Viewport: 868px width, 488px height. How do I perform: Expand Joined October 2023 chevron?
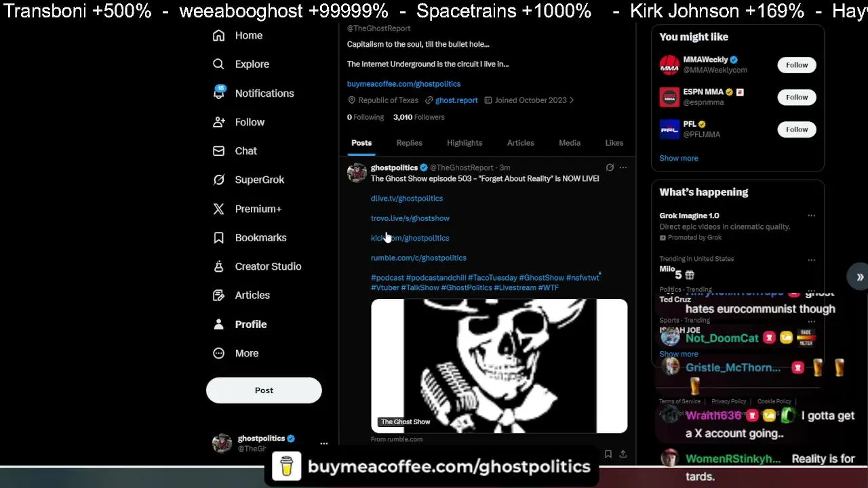point(571,100)
